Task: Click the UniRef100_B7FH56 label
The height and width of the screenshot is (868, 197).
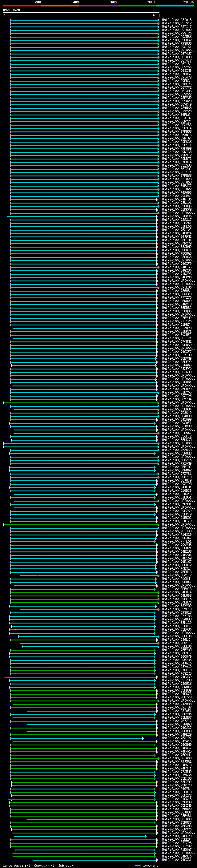Action: tap(177, 132)
